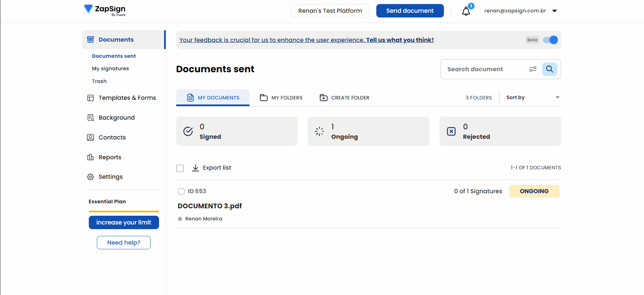Click the Reports chart icon
Image resolution: width=644 pixels, height=295 pixels.
click(x=90, y=157)
